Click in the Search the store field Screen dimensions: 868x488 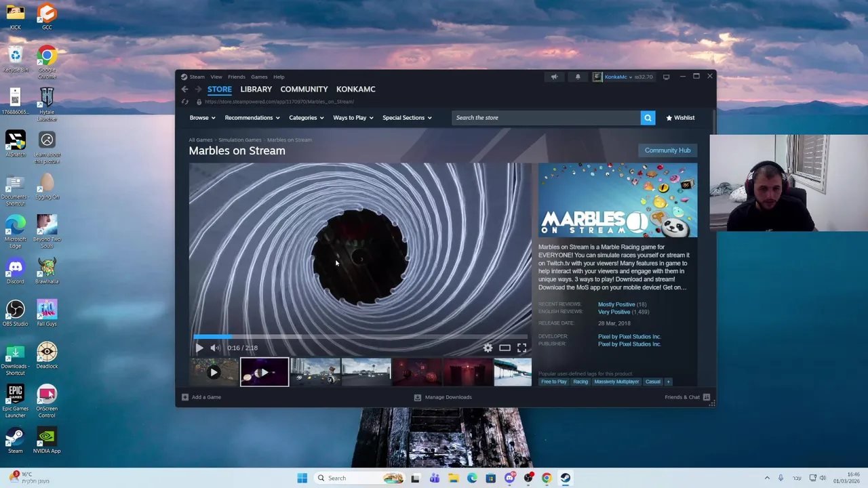[546, 118]
